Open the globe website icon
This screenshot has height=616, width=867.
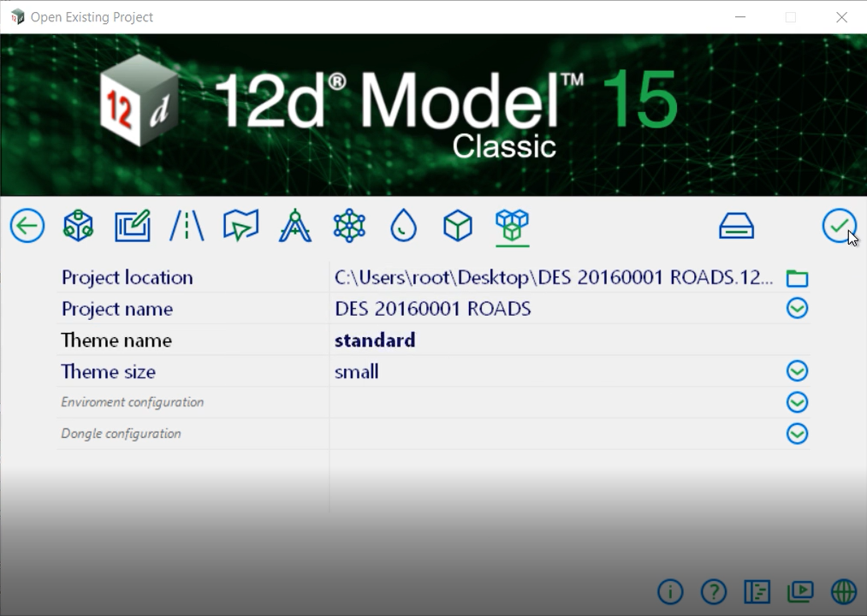pyautogui.click(x=844, y=592)
